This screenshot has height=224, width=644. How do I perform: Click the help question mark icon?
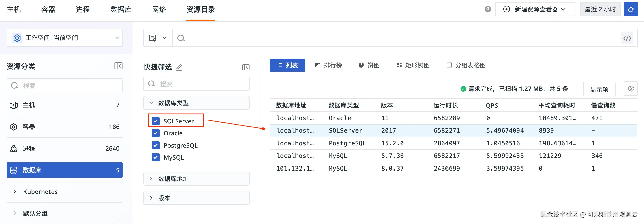coord(488,9)
